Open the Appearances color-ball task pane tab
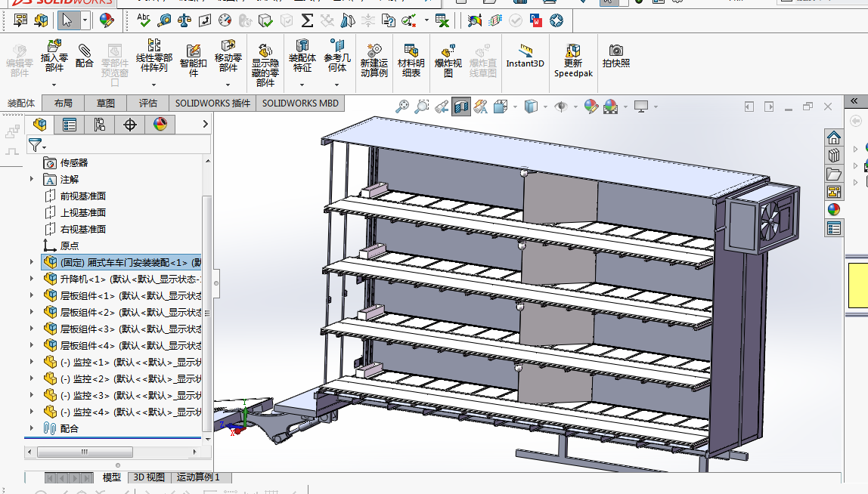The height and width of the screenshot is (494, 868). click(834, 209)
